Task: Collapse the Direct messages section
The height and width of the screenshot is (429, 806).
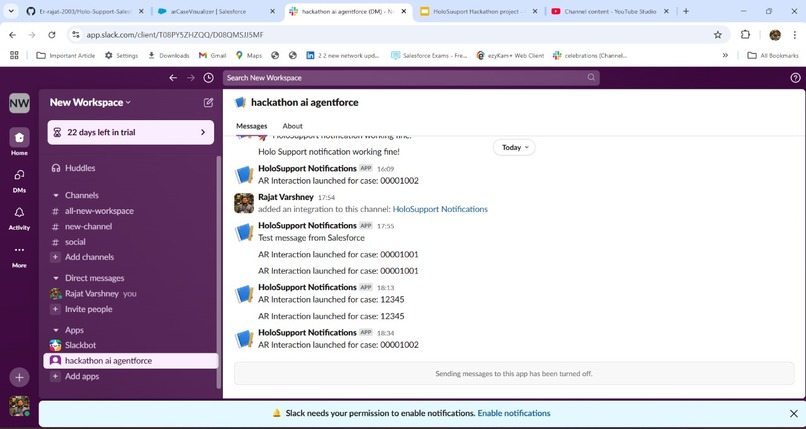Action: [56, 278]
